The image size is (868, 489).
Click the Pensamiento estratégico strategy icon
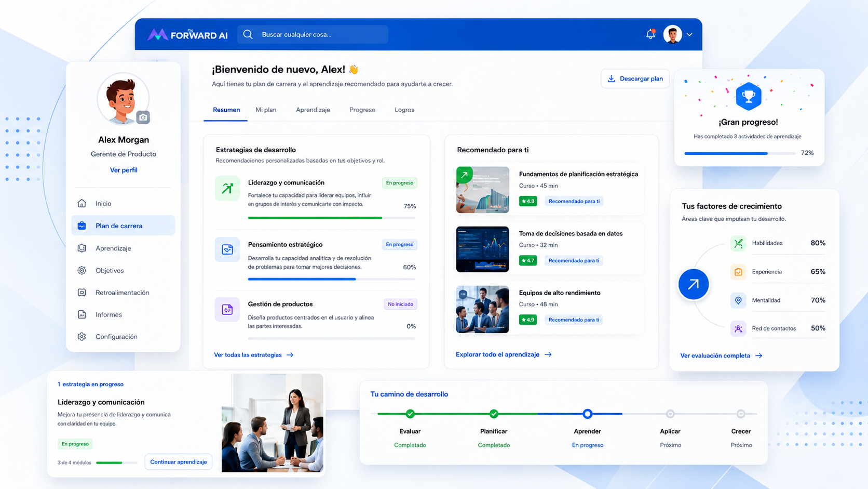227,249
